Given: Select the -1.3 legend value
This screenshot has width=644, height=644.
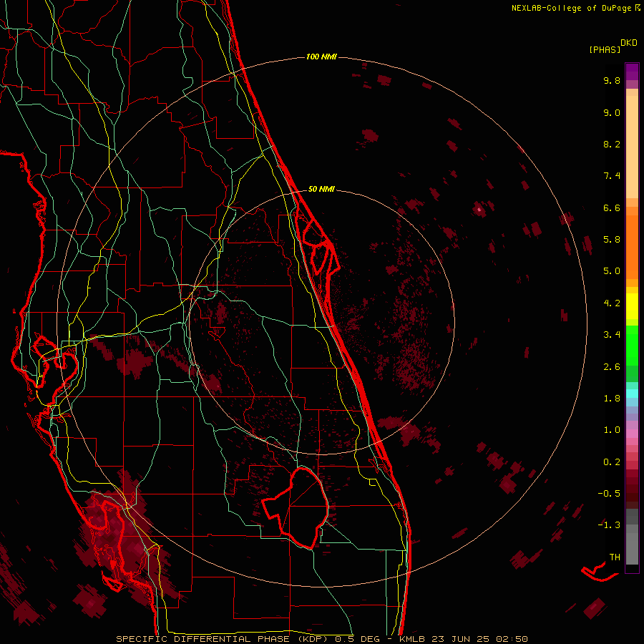Looking at the screenshot, I should tap(609, 525).
